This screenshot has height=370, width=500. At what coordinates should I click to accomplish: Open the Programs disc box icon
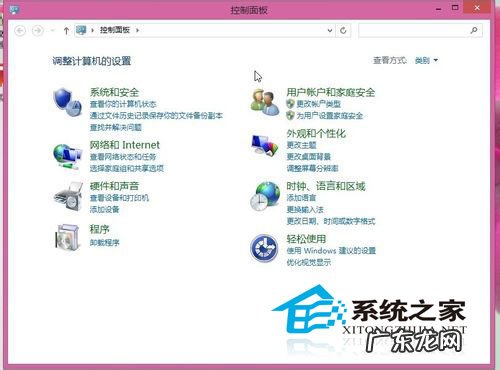[x=68, y=237]
